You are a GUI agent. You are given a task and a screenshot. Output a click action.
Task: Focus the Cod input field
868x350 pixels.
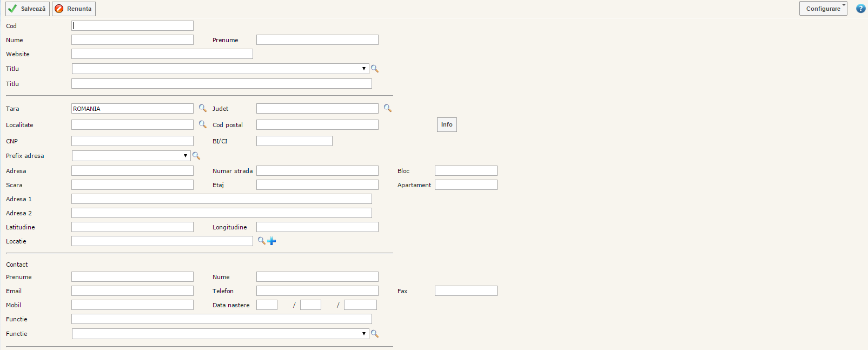click(x=132, y=26)
